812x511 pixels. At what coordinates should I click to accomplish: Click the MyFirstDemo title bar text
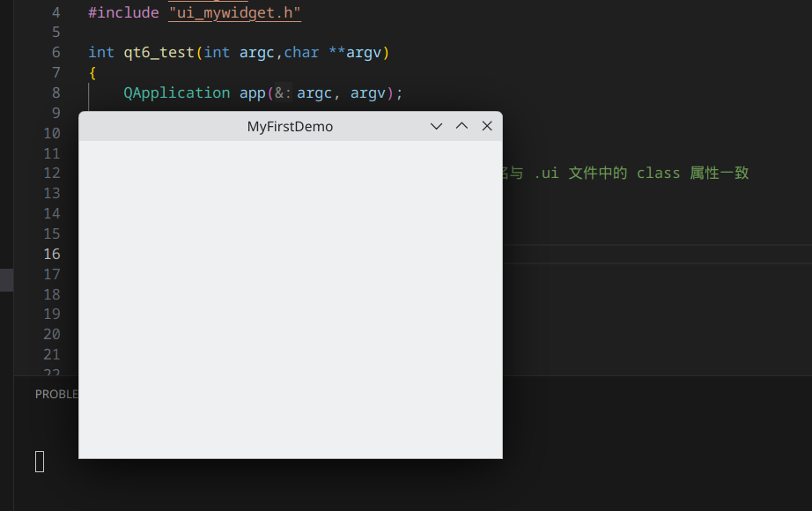point(290,127)
